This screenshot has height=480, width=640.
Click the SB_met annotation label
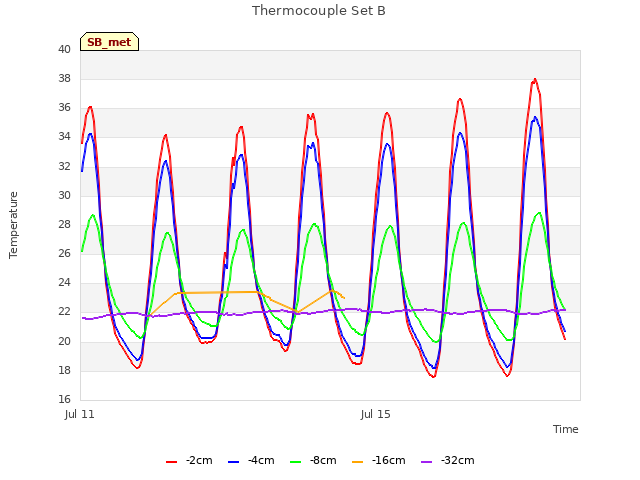(109, 42)
